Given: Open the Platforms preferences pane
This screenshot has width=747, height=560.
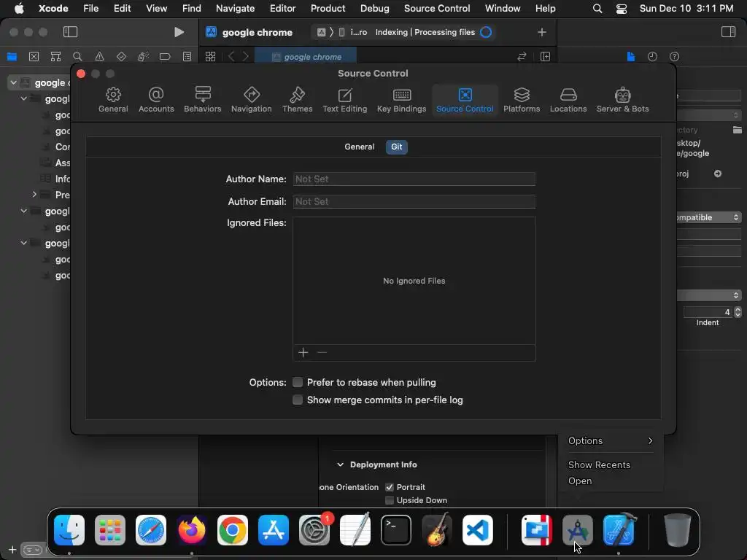Looking at the screenshot, I should pos(522,100).
